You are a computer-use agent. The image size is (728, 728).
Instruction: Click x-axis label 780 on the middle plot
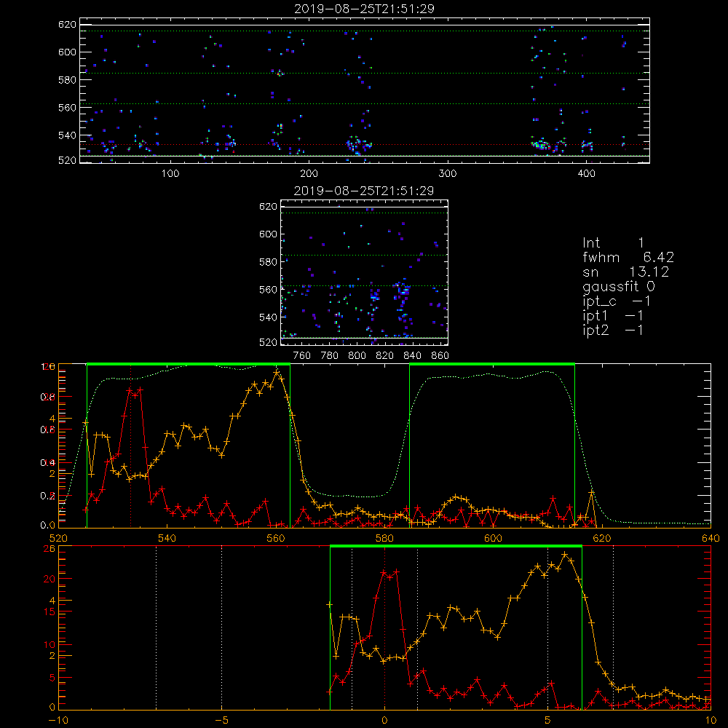(x=330, y=356)
